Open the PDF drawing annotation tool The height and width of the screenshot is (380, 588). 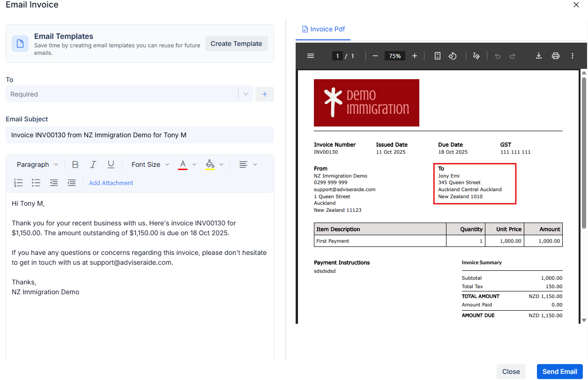click(476, 55)
